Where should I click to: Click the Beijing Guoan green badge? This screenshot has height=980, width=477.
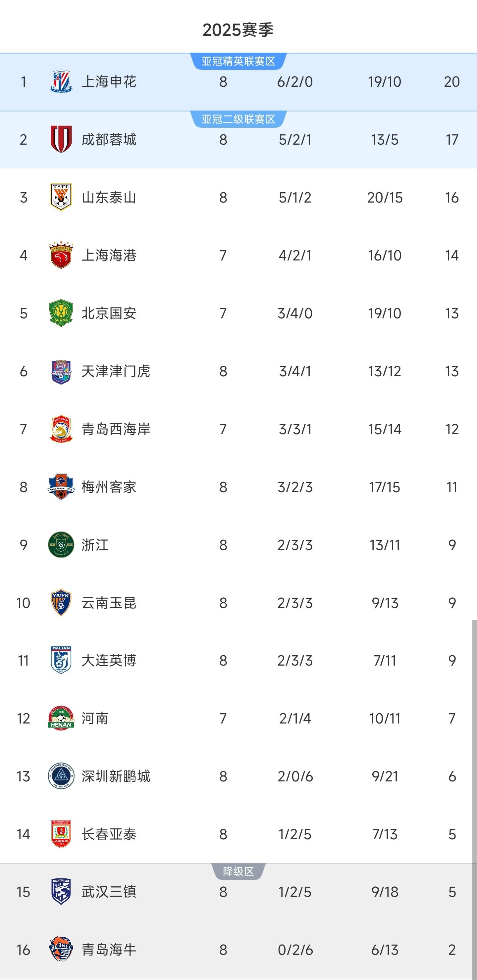pos(61,313)
